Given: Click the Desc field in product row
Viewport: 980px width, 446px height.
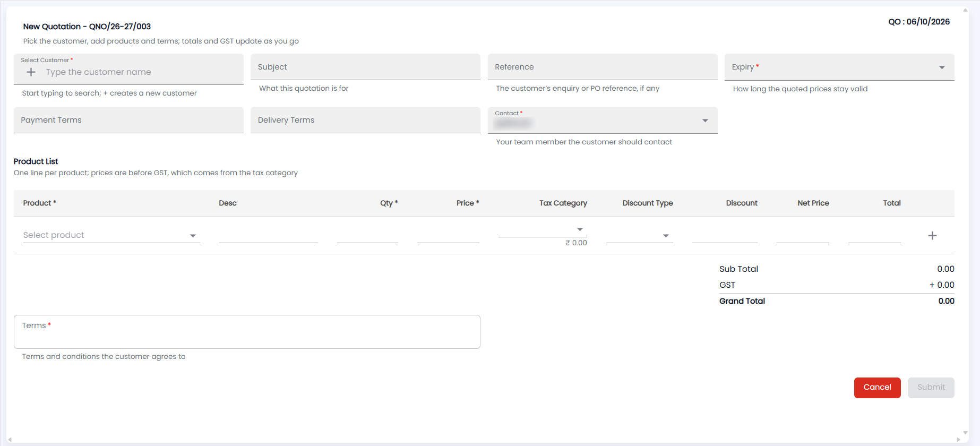Looking at the screenshot, I should click(x=269, y=236).
